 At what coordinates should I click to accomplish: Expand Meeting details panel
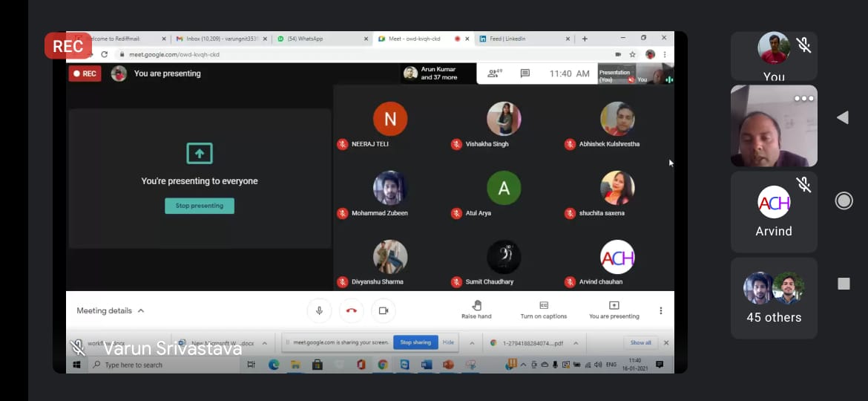tap(111, 310)
